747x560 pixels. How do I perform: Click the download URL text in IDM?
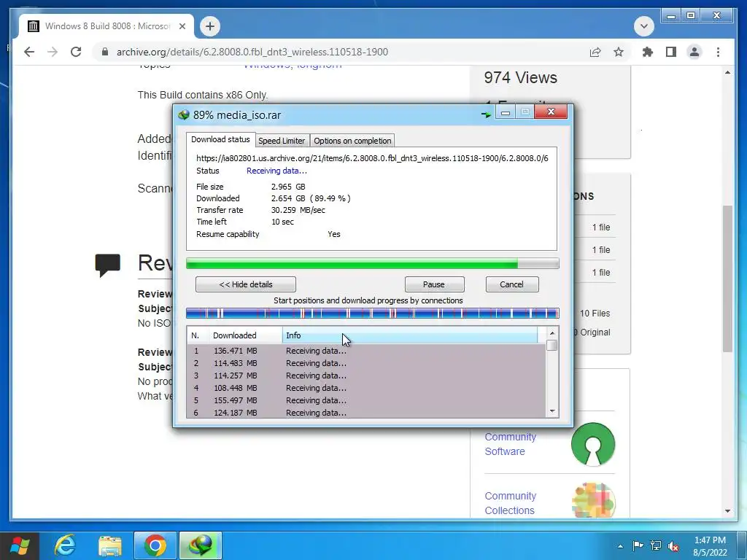coord(372,158)
